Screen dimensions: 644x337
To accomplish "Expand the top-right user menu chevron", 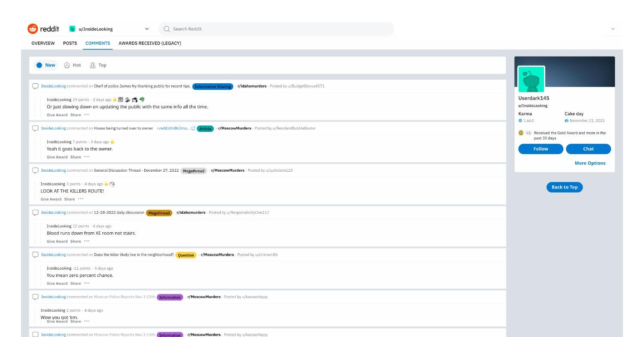I will tap(613, 29).
